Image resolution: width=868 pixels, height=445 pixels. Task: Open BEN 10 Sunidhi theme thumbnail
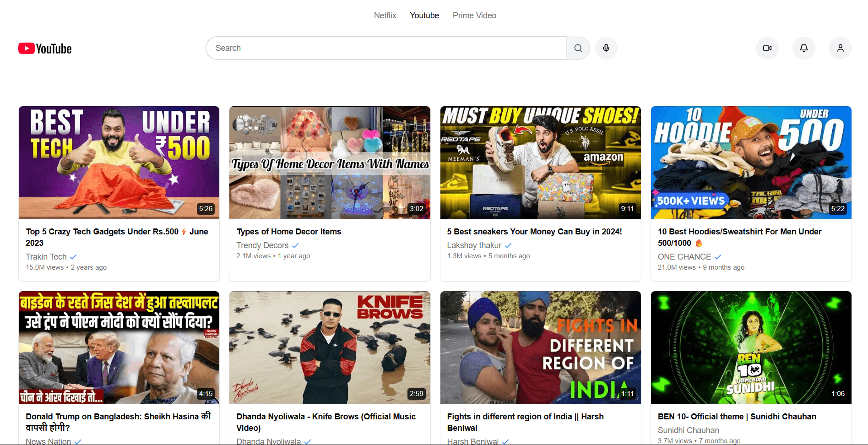(751, 348)
